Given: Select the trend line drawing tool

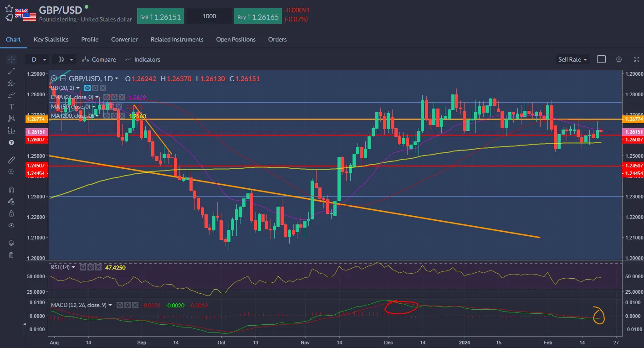Looking at the screenshot, I should tap(11, 71).
